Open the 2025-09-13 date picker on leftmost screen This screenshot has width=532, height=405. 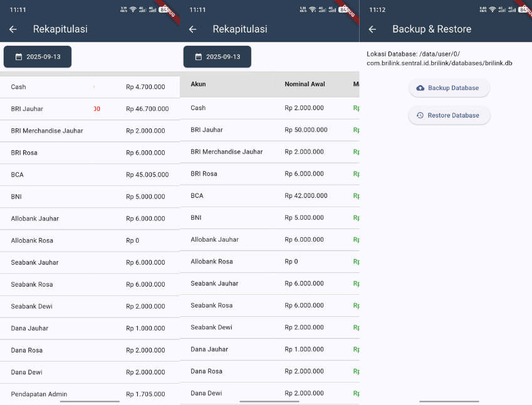(38, 57)
